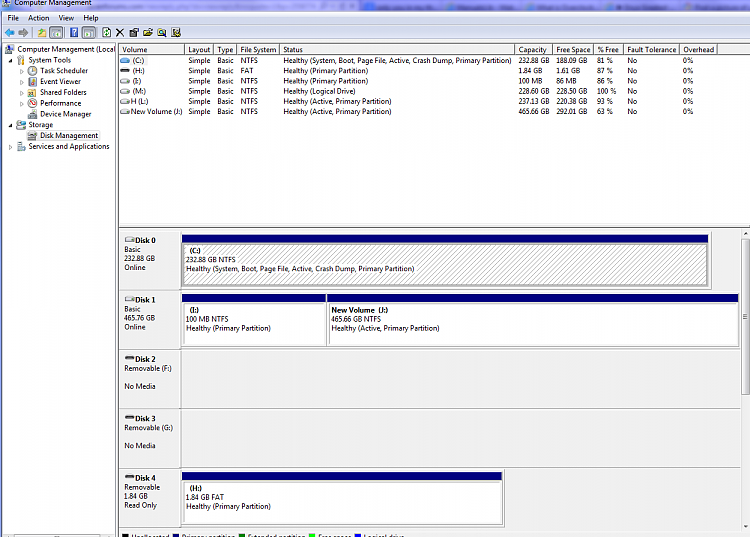Click the Disk 2 Removable (F:) label
The height and width of the screenshot is (537, 750).
[x=150, y=378]
